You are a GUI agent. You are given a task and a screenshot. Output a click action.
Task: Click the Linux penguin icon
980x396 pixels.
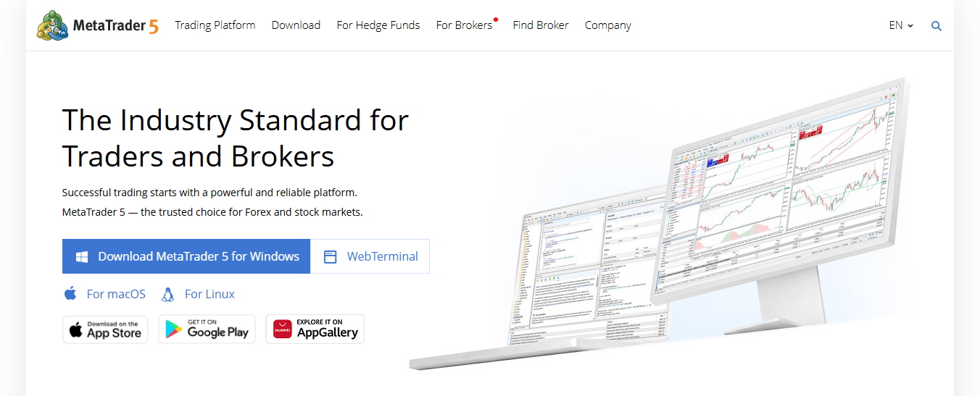[168, 293]
